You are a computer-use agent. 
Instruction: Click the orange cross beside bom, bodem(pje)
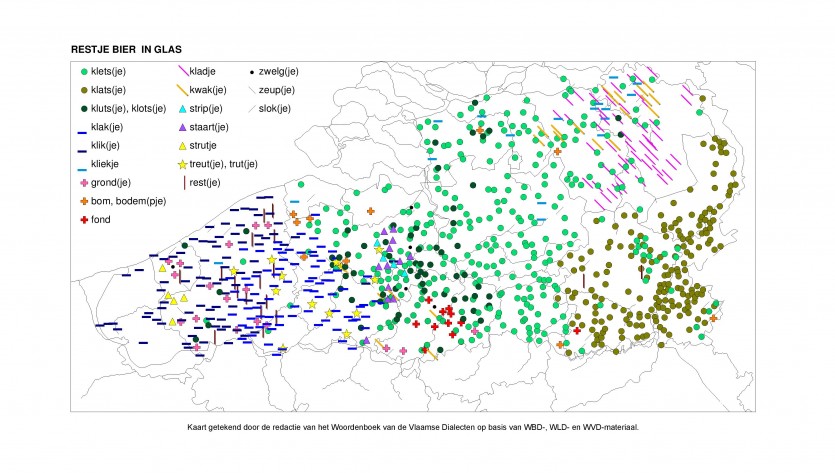84,201
